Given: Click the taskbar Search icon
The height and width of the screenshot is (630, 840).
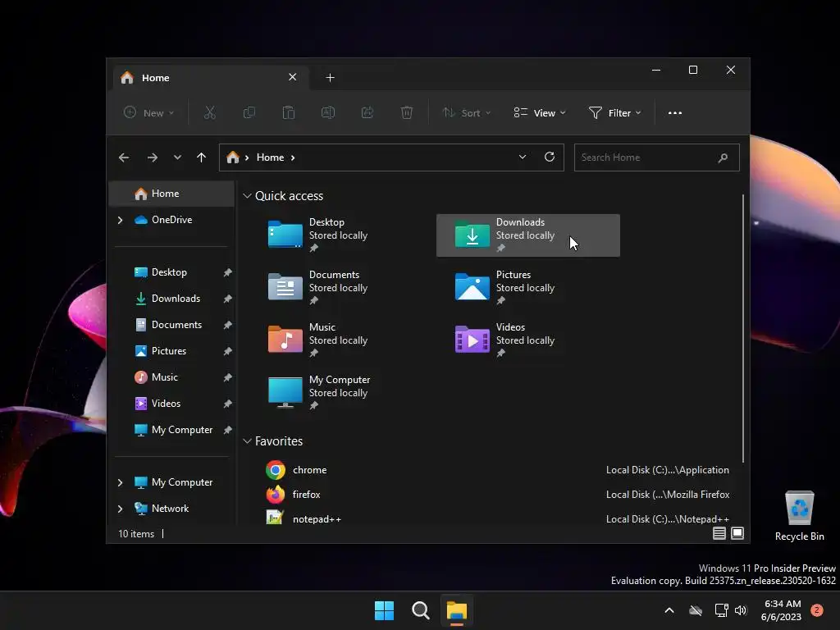Looking at the screenshot, I should 421,610.
